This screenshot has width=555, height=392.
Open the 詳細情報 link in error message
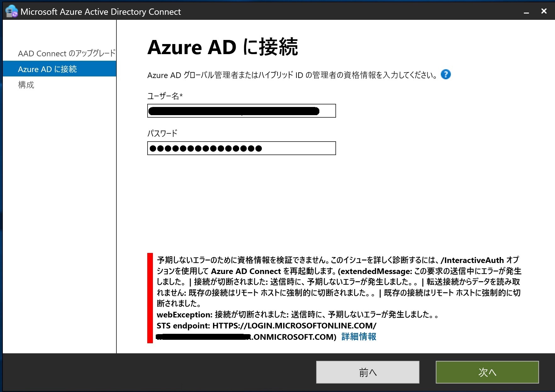[359, 337]
